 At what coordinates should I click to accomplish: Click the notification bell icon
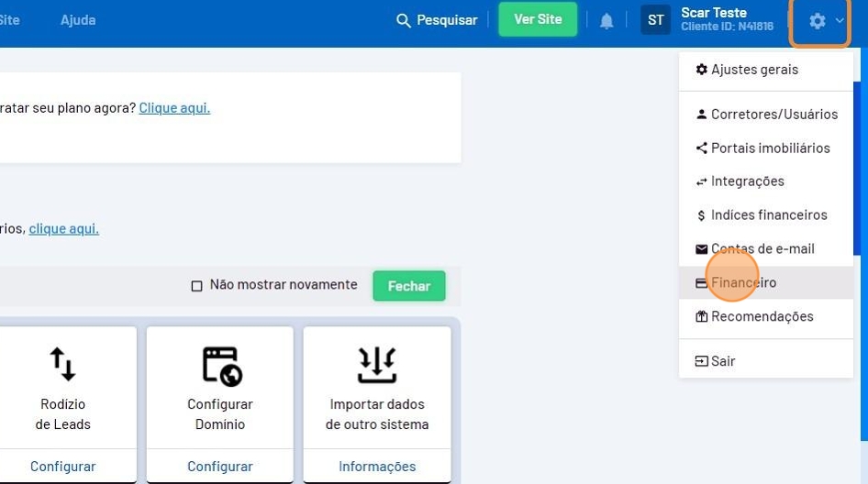point(606,20)
